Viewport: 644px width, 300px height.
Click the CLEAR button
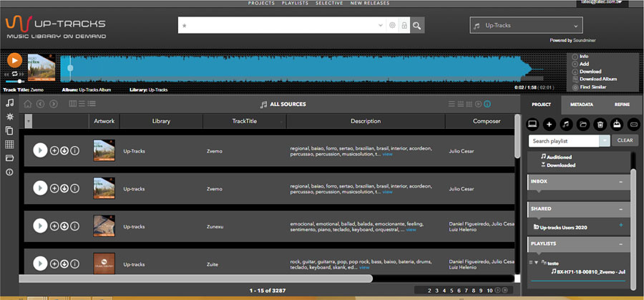(x=625, y=140)
